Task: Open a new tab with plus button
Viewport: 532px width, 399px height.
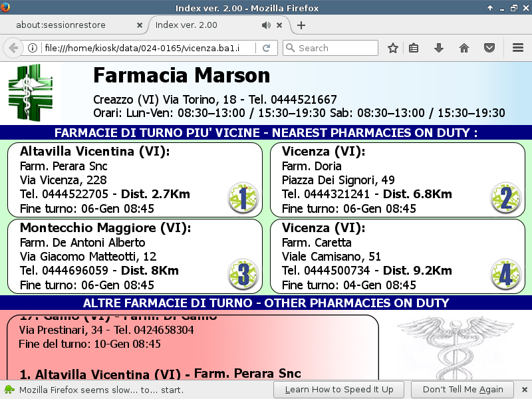Action: (x=301, y=25)
